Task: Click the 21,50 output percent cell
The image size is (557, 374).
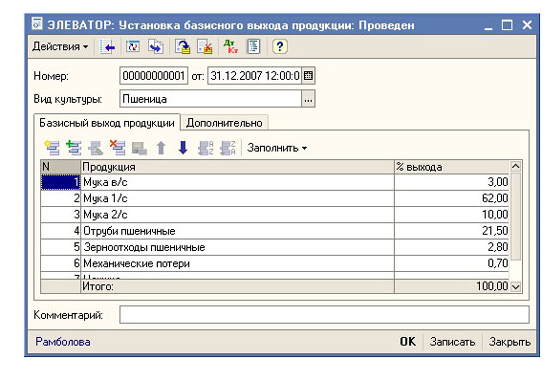Action: [x=452, y=231]
